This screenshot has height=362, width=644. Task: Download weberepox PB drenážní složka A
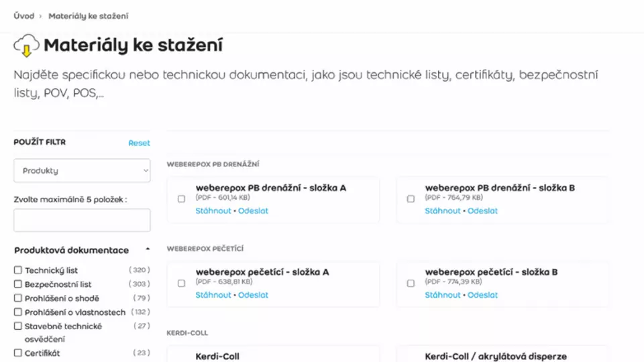coord(213,210)
